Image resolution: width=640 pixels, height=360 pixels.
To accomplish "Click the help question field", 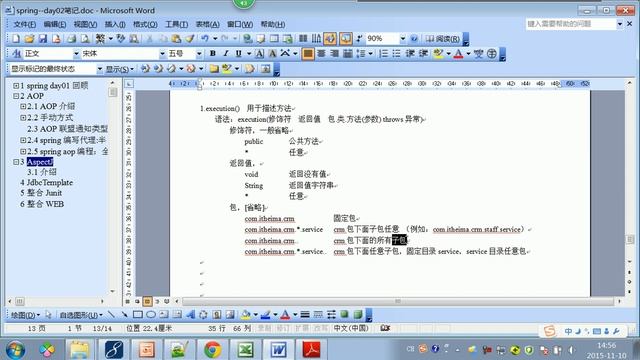I will click(x=571, y=24).
